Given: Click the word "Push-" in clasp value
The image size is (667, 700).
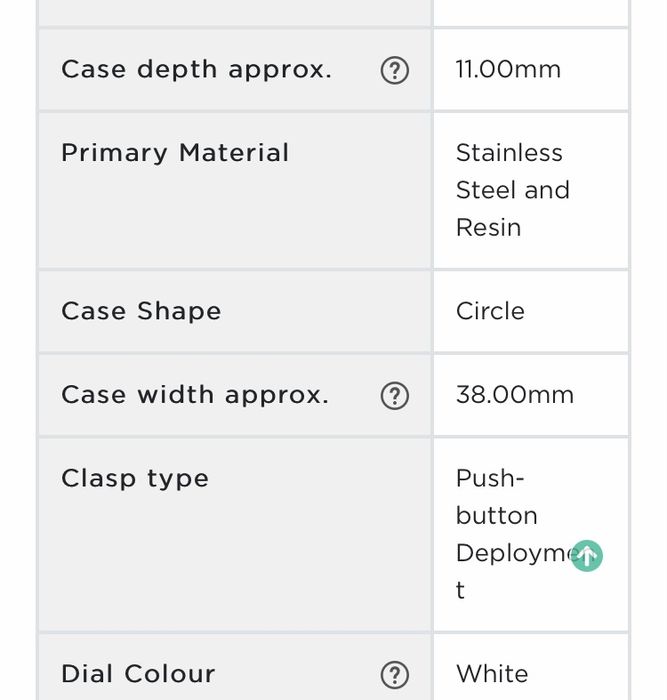Looking at the screenshot, I should (490, 478).
